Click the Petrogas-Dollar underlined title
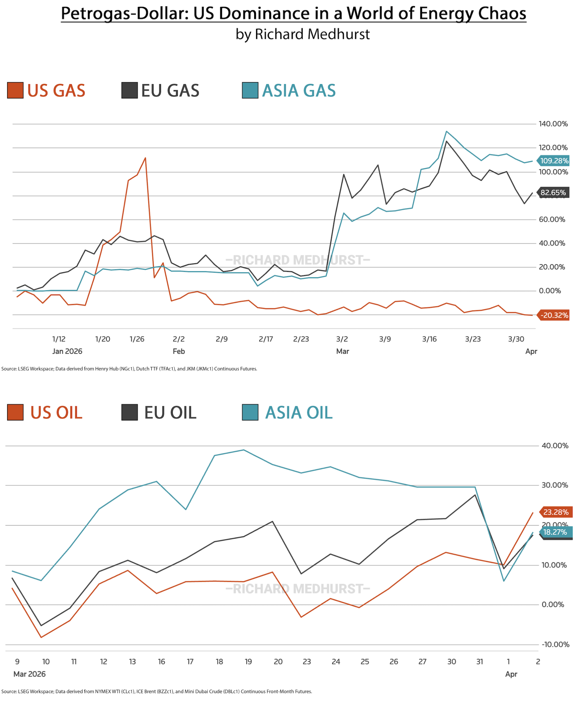588x708 pixels. (294, 14)
